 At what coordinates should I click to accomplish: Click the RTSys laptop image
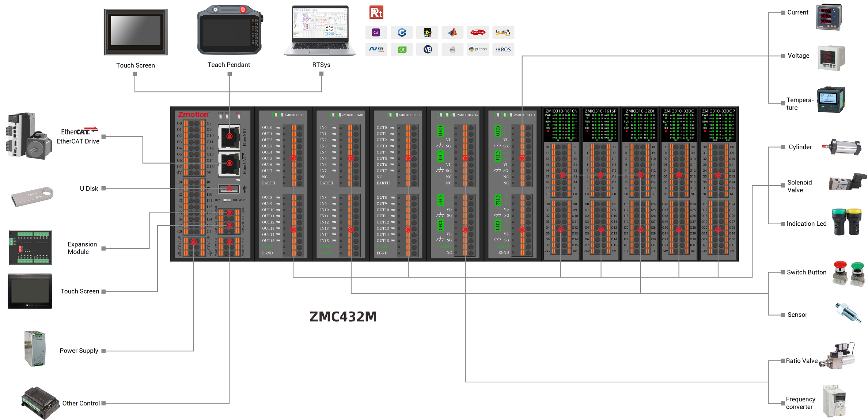pos(320,31)
